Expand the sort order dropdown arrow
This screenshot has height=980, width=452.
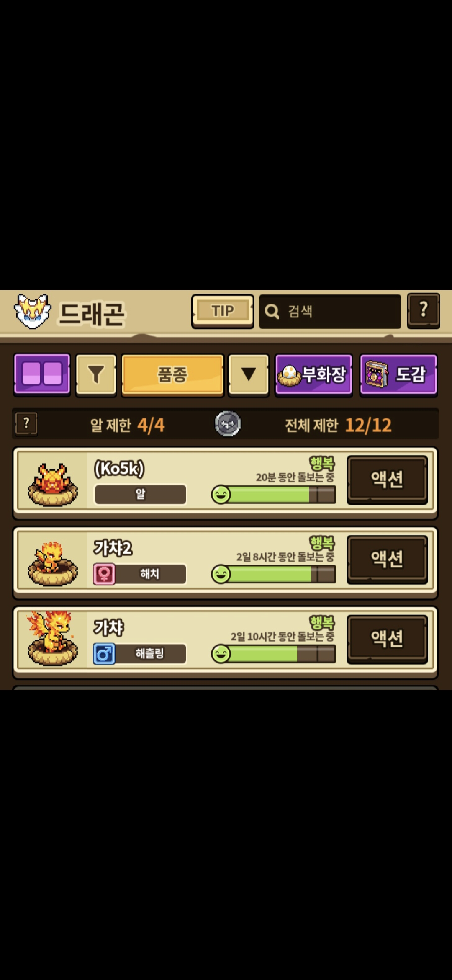coord(249,374)
